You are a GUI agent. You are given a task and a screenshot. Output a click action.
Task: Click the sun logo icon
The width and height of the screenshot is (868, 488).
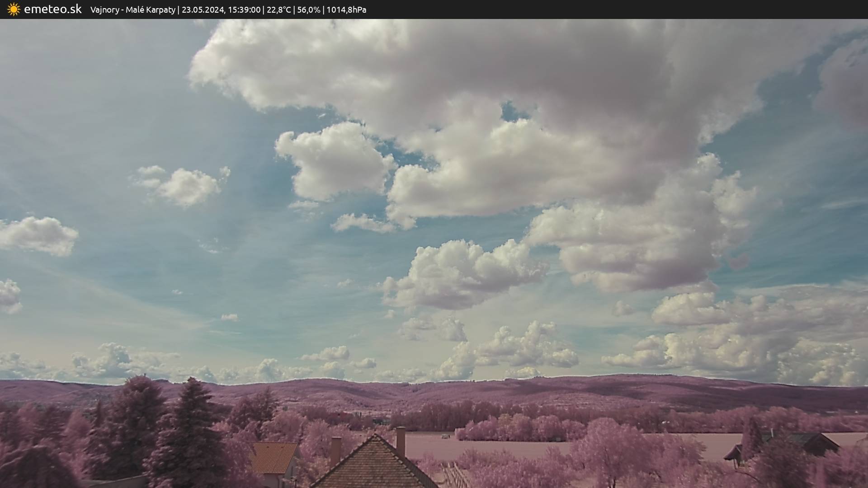coord(14,9)
